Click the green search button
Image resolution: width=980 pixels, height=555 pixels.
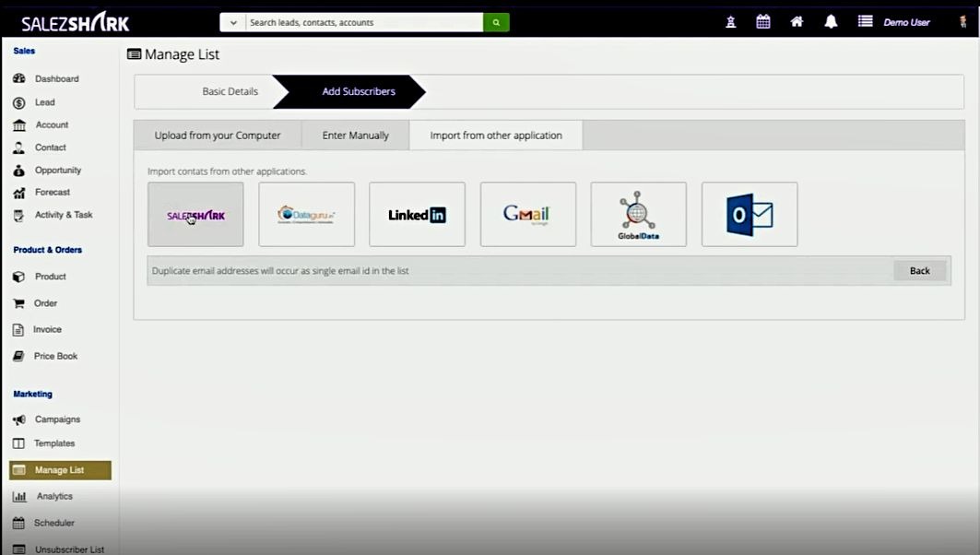pos(496,22)
